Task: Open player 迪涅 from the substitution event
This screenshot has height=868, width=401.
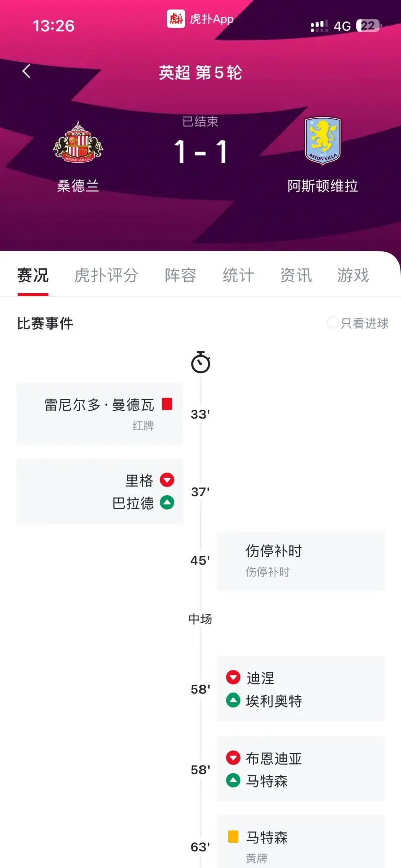Action: [x=260, y=678]
